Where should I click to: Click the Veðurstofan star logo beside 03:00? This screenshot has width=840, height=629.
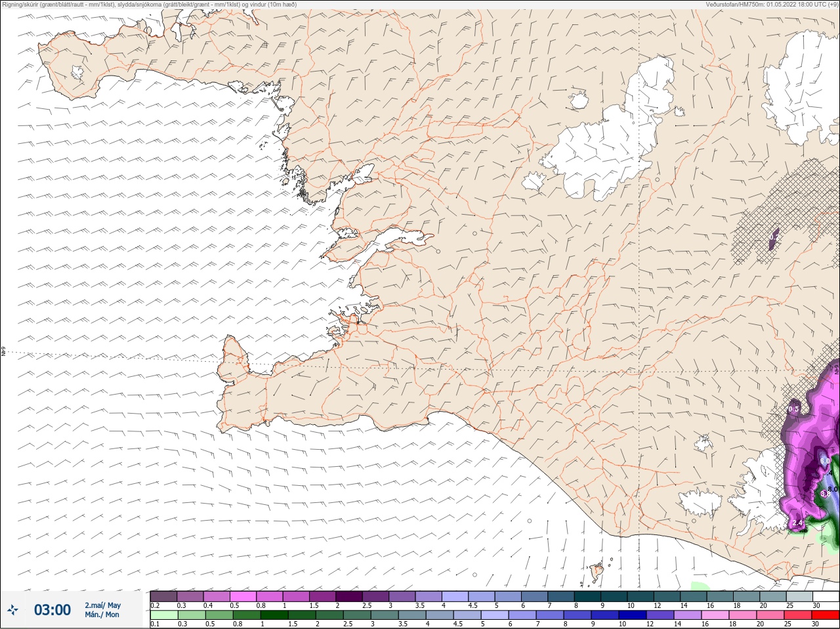(12, 610)
